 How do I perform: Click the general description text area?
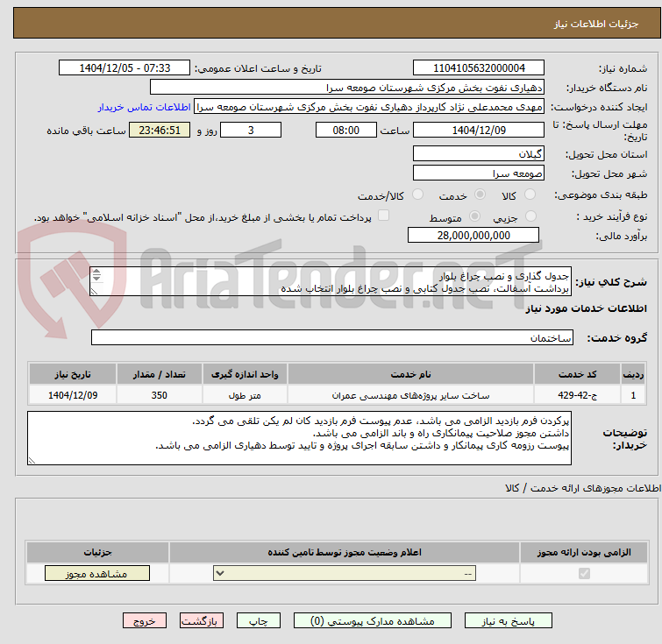point(331,281)
